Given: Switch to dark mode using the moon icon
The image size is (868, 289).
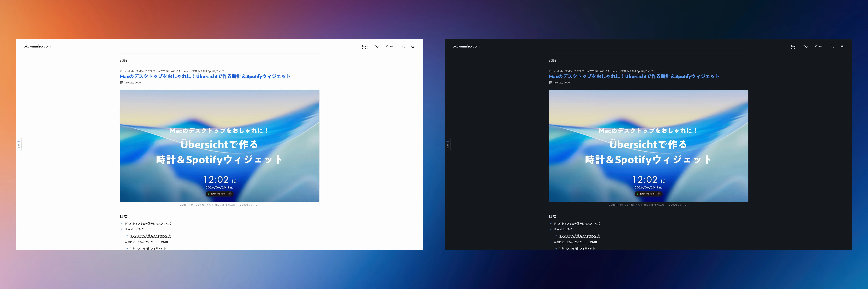Looking at the screenshot, I should click(413, 46).
